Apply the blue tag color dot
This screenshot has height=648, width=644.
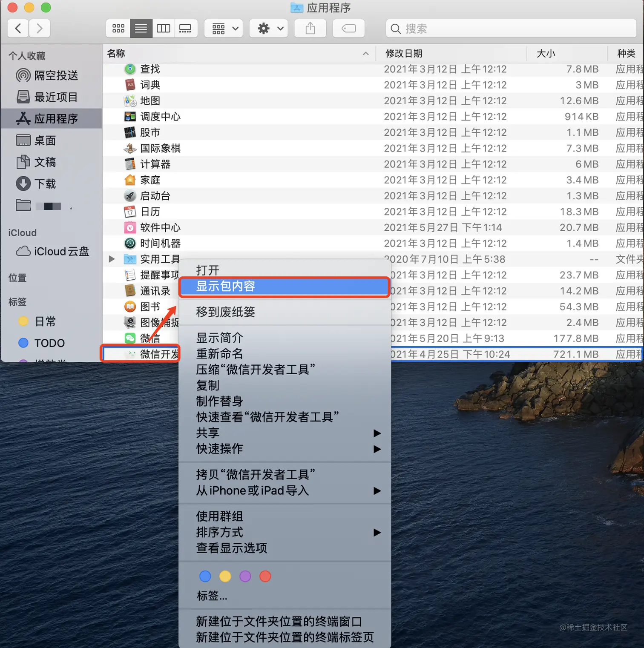click(x=205, y=576)
